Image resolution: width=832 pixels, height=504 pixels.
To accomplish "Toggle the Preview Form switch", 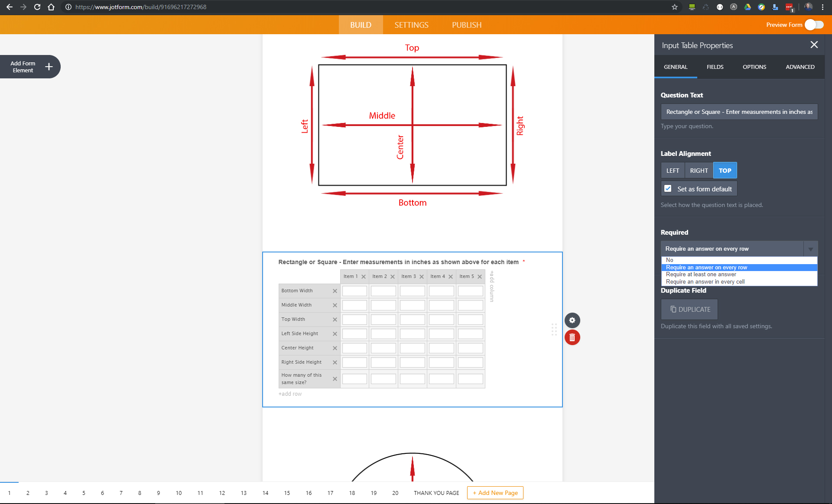I will (814, 25).
